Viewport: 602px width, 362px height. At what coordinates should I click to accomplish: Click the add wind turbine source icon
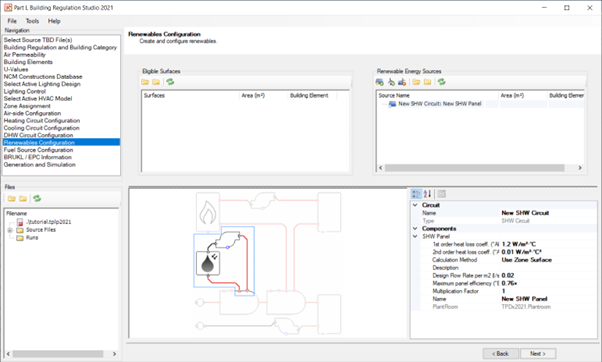(x=391, y=82)
